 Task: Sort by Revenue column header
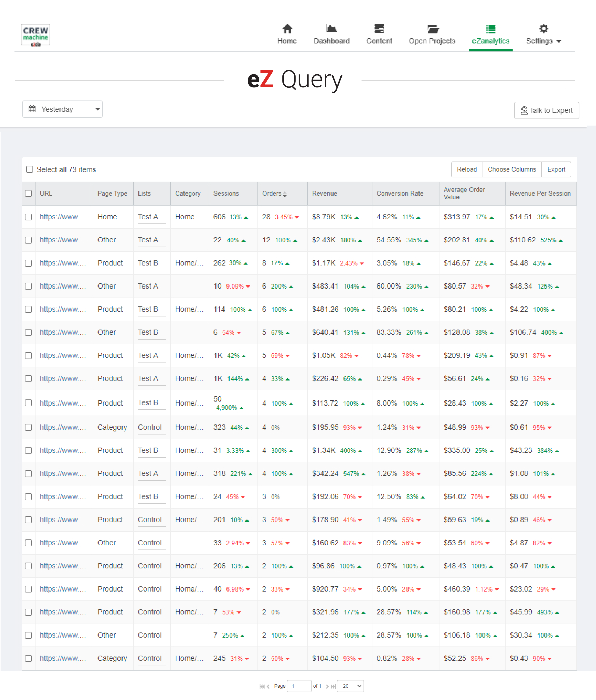(324, 193)
